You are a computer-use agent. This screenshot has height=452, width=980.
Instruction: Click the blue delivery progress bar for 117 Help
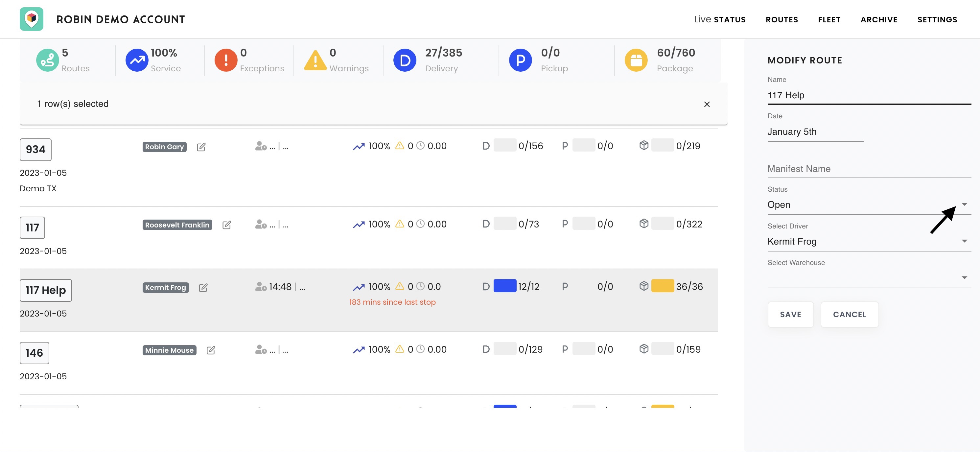tap(505, 286)
